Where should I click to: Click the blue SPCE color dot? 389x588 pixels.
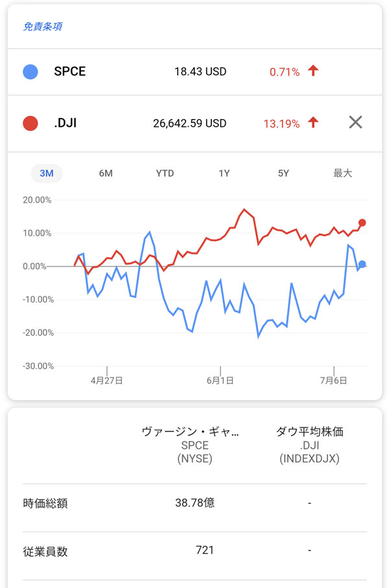[30, 71]
